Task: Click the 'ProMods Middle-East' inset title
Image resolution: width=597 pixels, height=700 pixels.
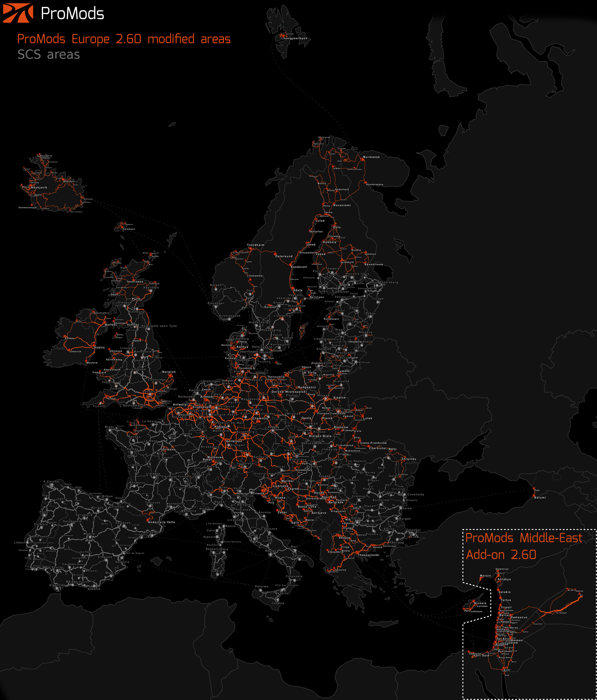Action: [x=524, y=538]
